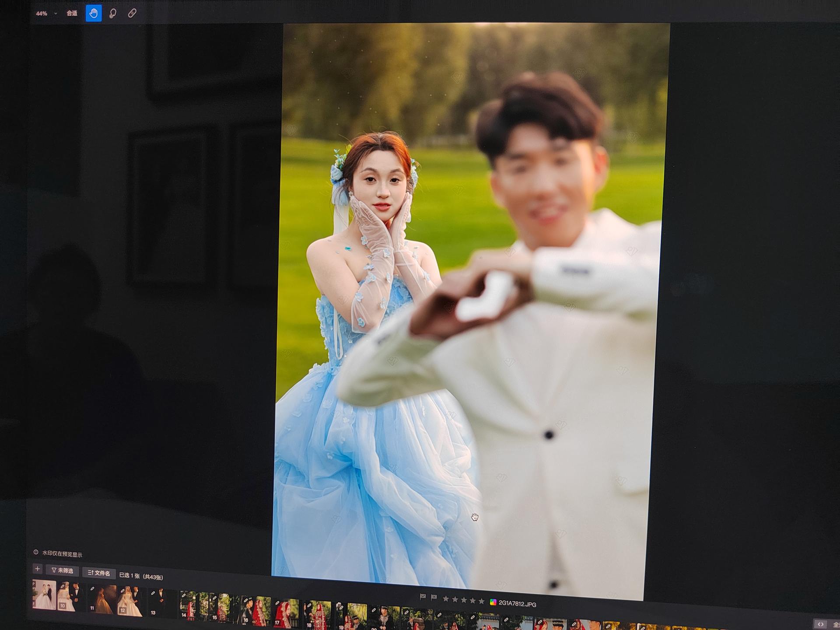Set the reject flag on the photo
The image size is (840, 630).
(434, 597)
